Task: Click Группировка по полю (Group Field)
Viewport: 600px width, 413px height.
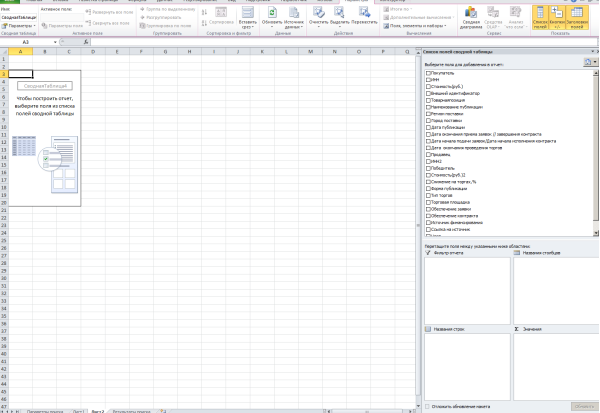Action: click(165, 26)
